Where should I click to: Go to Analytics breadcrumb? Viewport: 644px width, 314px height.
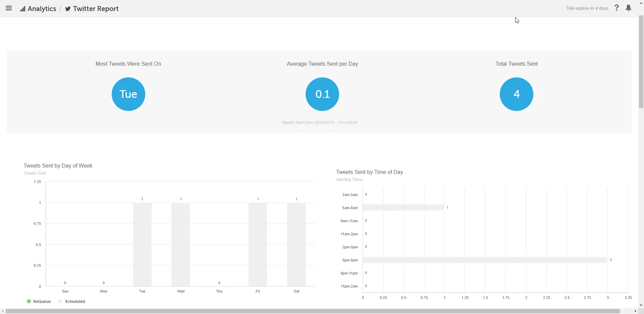coord(42,9)
